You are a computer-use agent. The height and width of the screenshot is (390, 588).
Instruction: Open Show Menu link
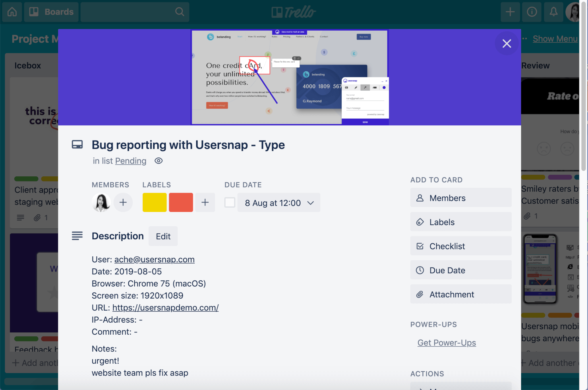point(555,39)
